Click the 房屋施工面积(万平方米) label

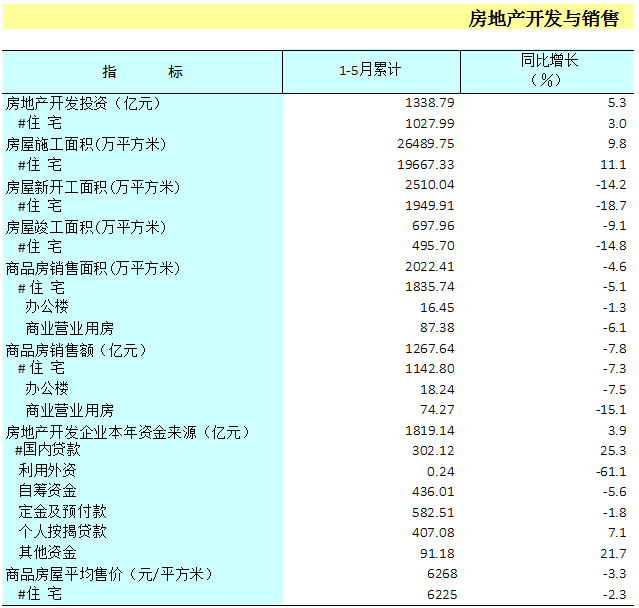[86, 144]
